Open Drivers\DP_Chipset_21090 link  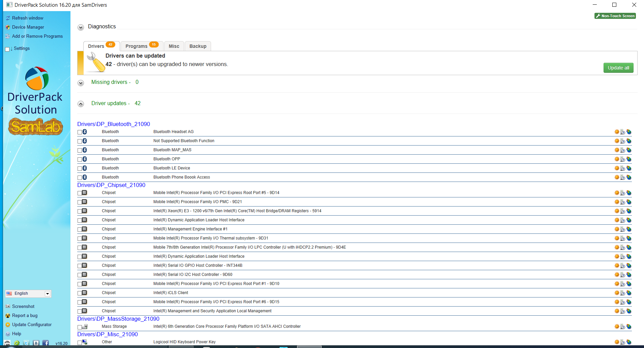(x=111, y=185)
